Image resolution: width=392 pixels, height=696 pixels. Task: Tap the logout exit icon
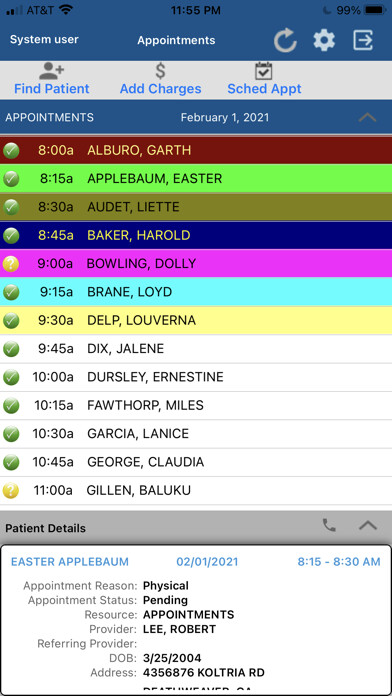(363, 40)
